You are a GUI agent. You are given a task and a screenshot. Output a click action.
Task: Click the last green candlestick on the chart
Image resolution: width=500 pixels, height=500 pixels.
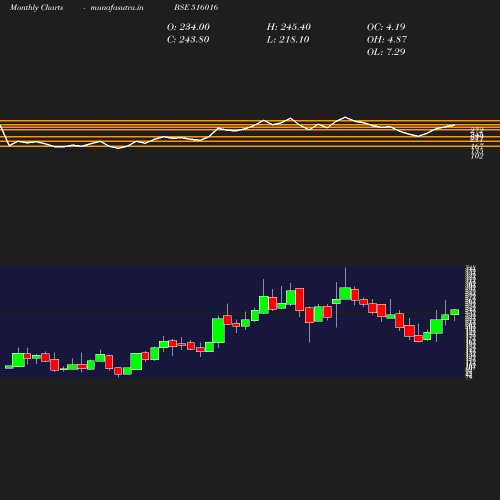click(455, 312)
